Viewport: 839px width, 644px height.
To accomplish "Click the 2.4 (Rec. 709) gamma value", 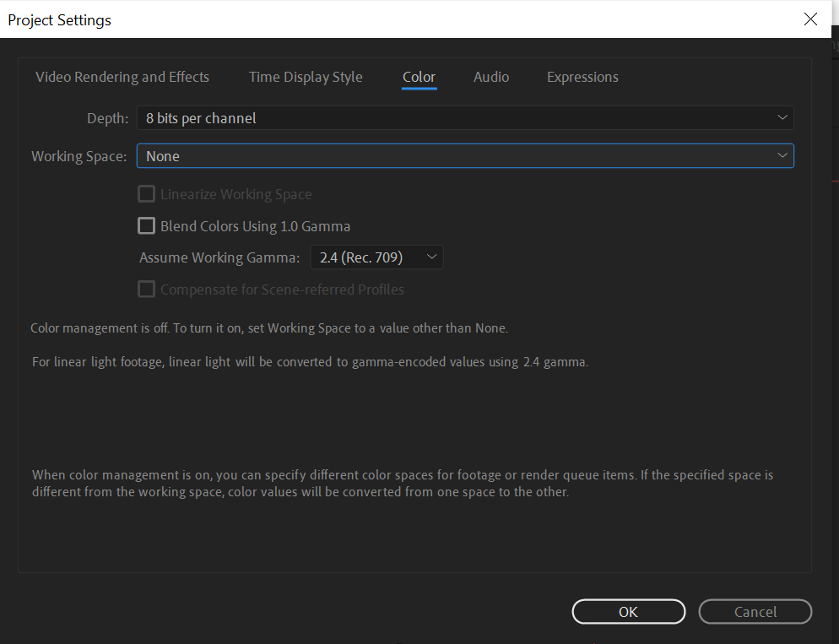I will coord(361,257).
